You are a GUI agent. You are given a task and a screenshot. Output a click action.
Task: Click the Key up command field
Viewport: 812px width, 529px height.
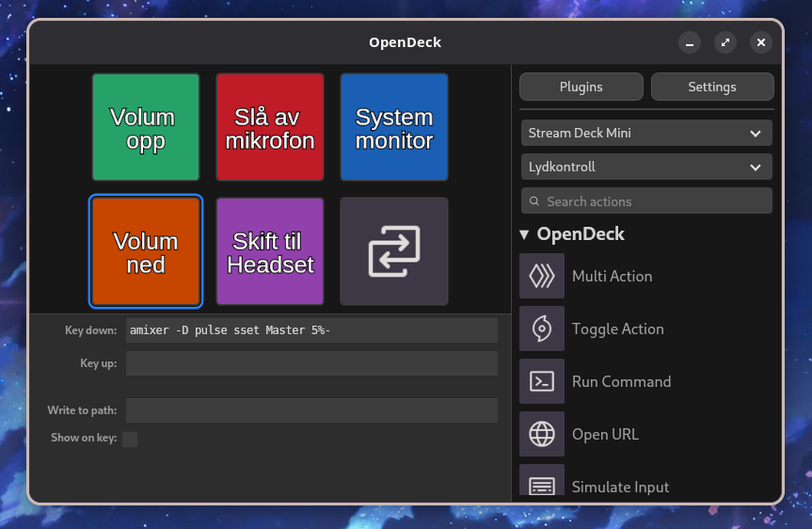[311, 363]
